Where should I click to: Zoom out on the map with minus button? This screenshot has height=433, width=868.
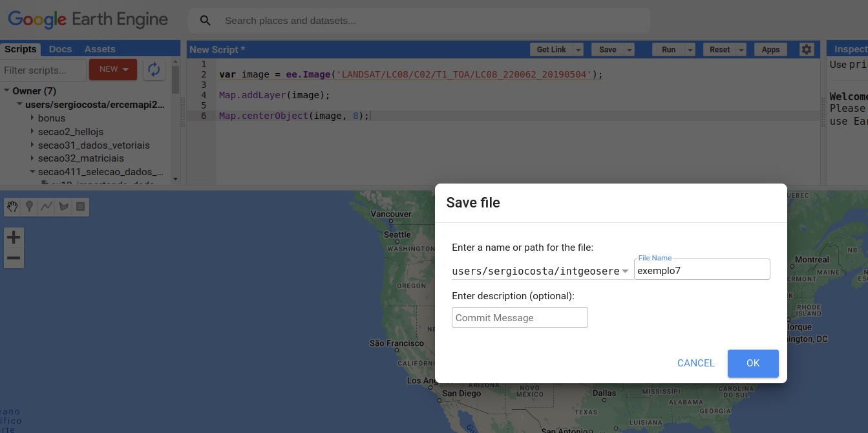click(14, 259)
